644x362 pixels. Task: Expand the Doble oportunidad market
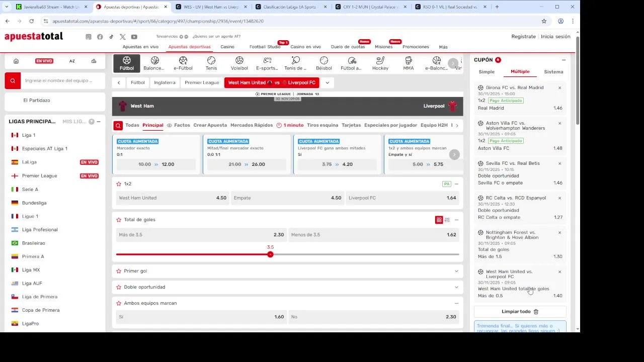point(456,287)
